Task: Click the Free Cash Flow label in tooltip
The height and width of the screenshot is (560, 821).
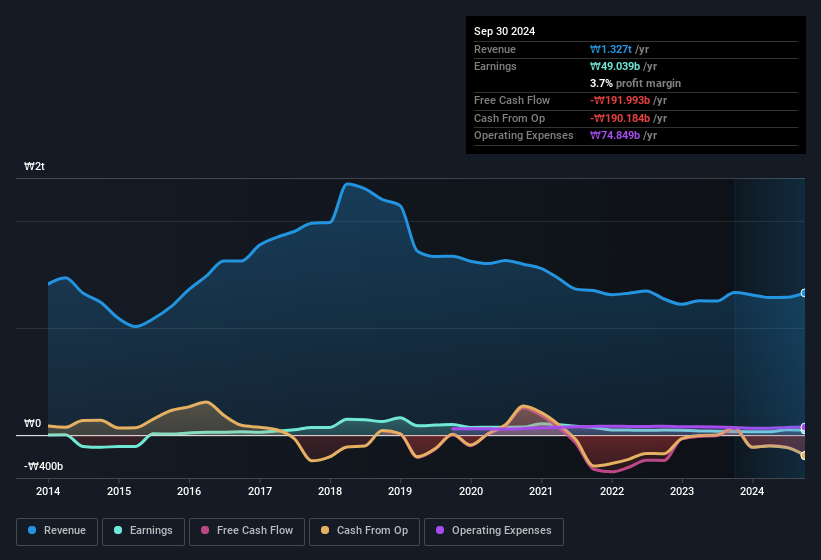Action: coord(512,100)
